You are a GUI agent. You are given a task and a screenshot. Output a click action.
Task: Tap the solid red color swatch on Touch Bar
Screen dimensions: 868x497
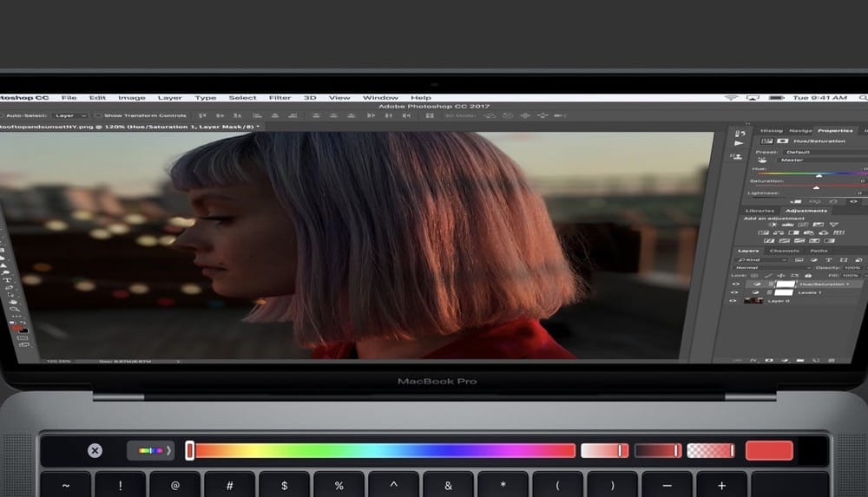click(769, 450)
